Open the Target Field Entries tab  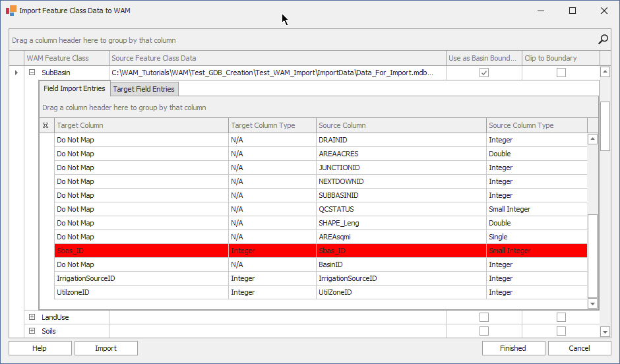(144, 89)
